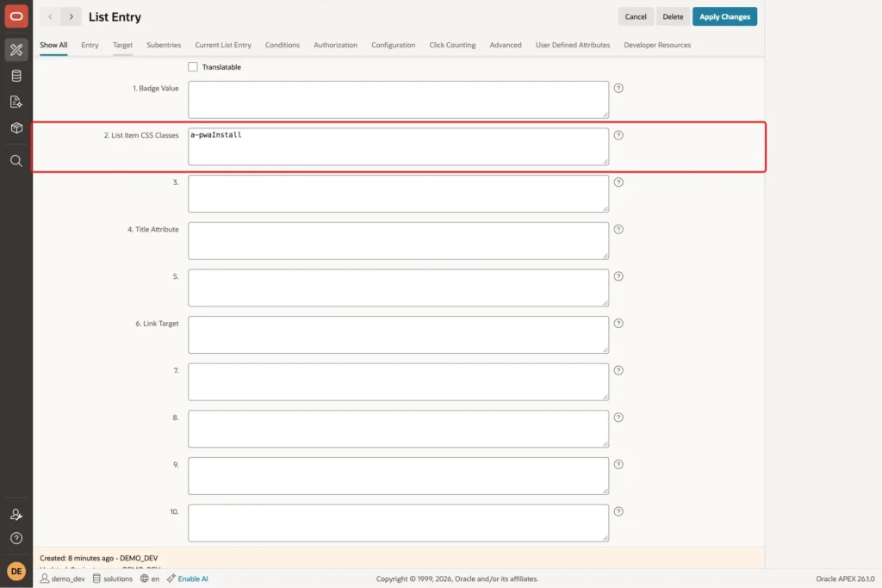
Task: Show help for Link Target
Action: (x=618, y=323)
